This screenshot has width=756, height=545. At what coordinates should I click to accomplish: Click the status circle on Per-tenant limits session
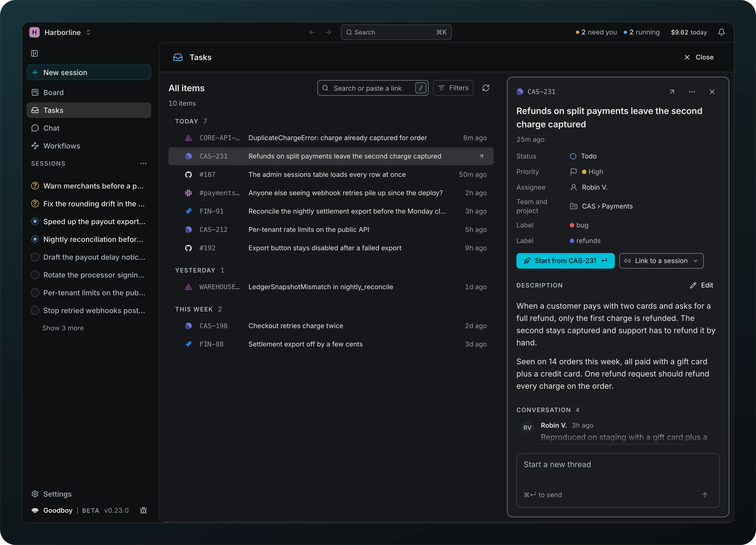[35, 293]
